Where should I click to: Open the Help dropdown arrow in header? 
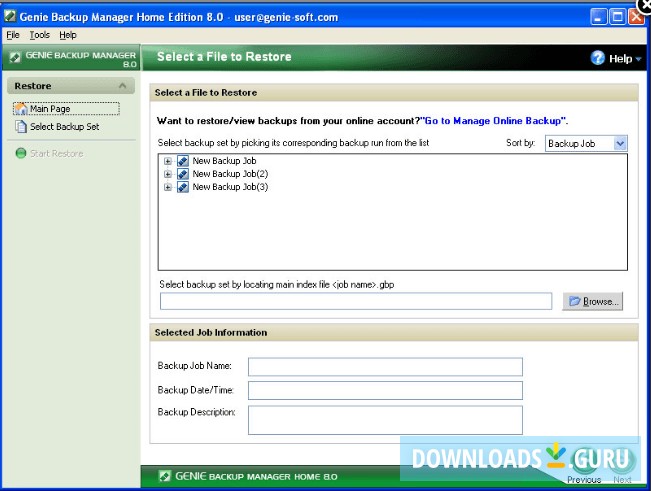point(639,59)
